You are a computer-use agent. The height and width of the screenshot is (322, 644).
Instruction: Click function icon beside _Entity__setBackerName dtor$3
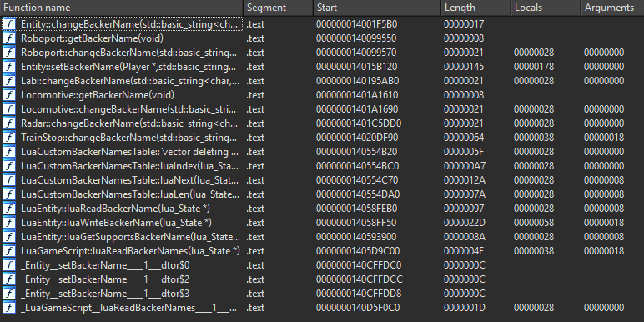9,294
